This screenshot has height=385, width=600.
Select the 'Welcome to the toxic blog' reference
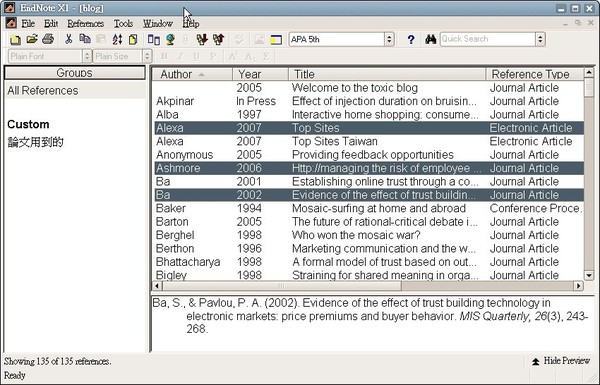(x=369, y=88)
